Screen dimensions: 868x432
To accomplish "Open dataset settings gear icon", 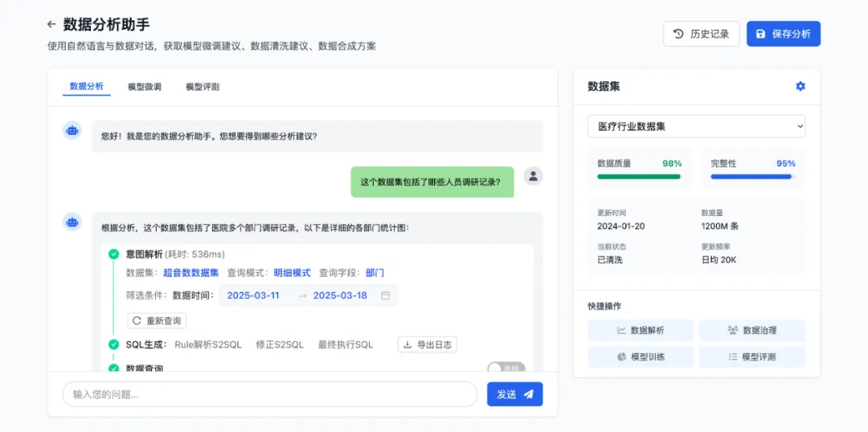I will point(800,86).
